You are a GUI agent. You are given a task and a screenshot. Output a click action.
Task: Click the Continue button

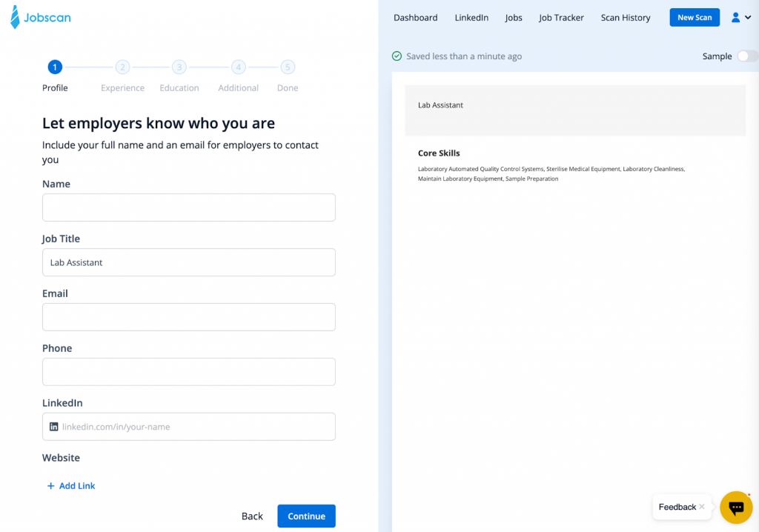pyautogui.click(x=306, y=516)
